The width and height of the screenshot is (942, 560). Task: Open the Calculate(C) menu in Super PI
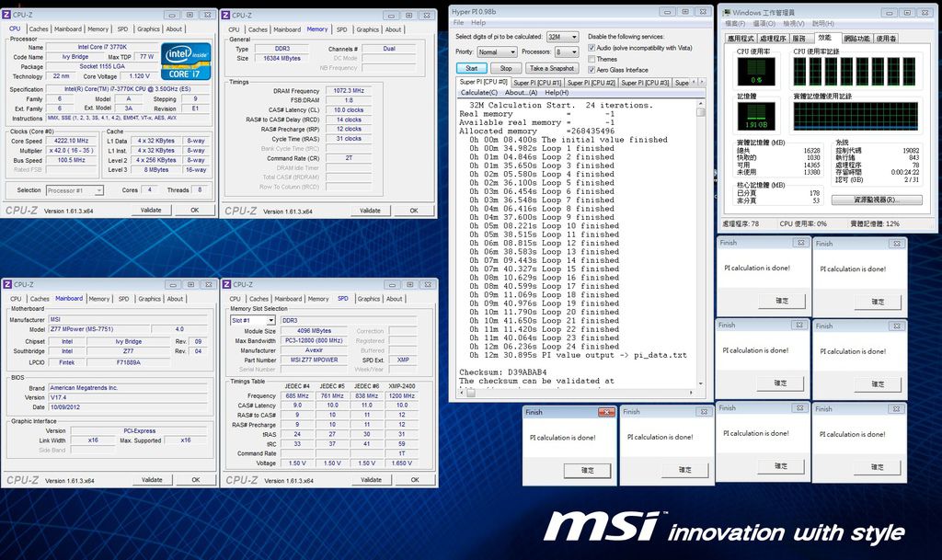(x=478, y=93)
